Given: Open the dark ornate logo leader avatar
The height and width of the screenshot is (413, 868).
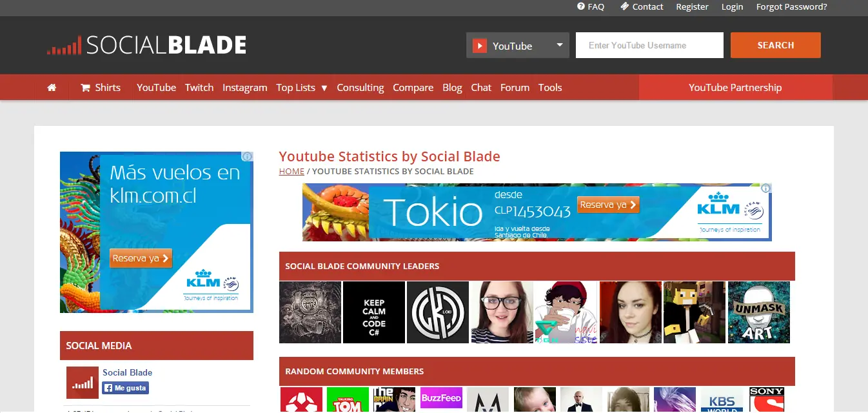Looking at the screenshot, I should (x=310, y=312).
